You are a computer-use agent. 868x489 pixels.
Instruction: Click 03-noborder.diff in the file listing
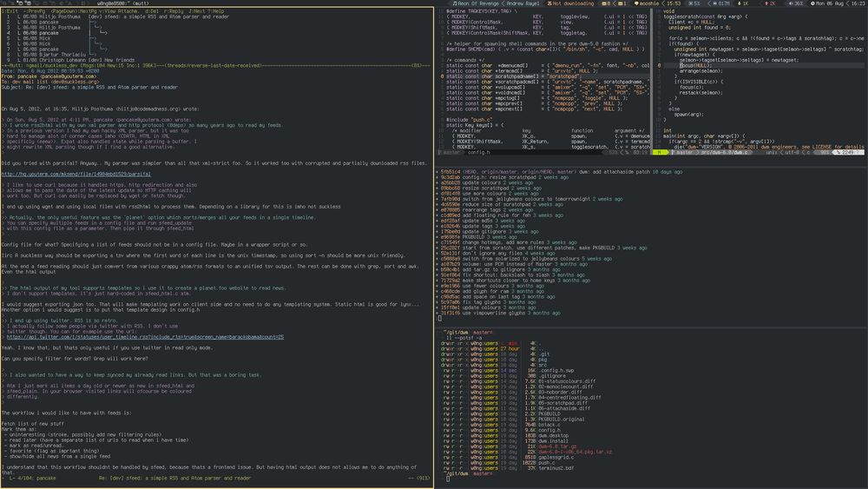tap(560, 392)
